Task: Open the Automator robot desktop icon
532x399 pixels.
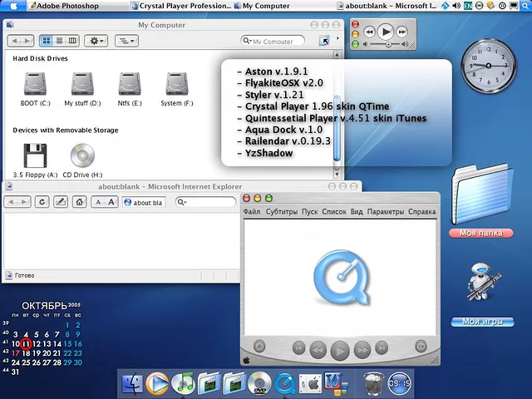Action: [482, 281]
